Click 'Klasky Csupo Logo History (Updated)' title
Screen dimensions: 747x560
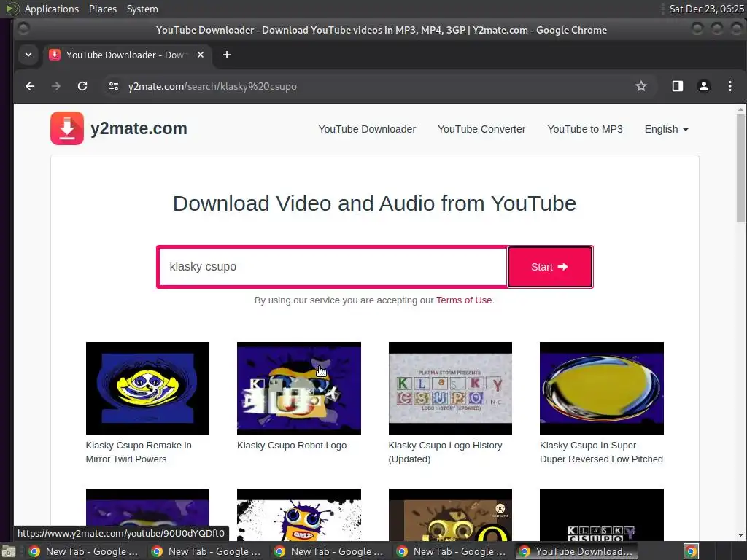[445, 452]
